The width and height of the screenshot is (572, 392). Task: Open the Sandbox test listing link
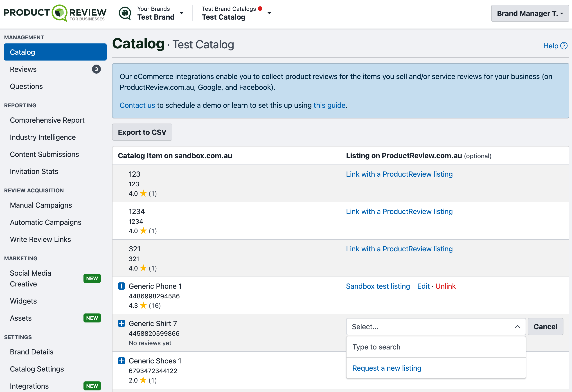(378, 286)
